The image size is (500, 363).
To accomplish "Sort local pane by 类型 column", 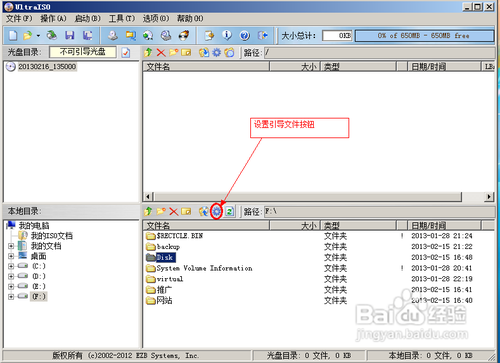I will tap(358, 226).
